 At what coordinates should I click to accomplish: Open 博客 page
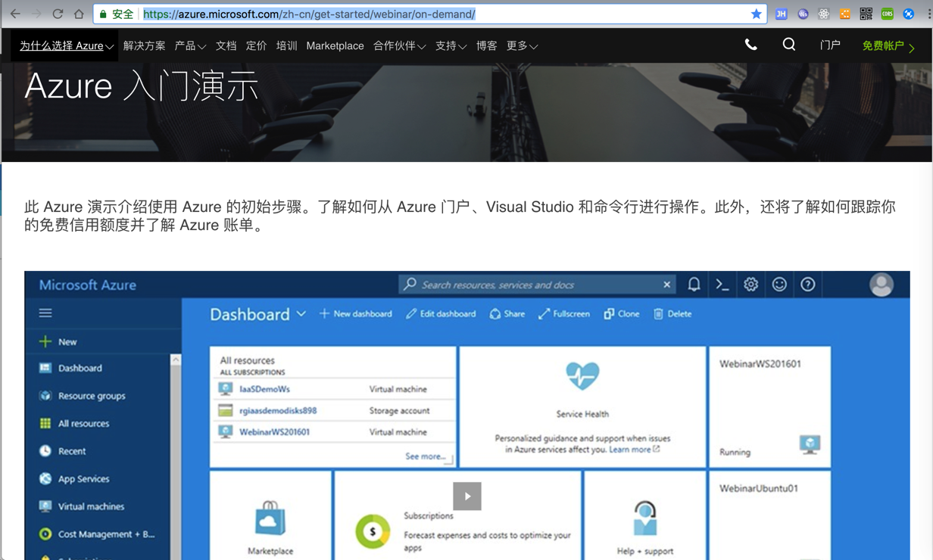click(x=486, y=46)
